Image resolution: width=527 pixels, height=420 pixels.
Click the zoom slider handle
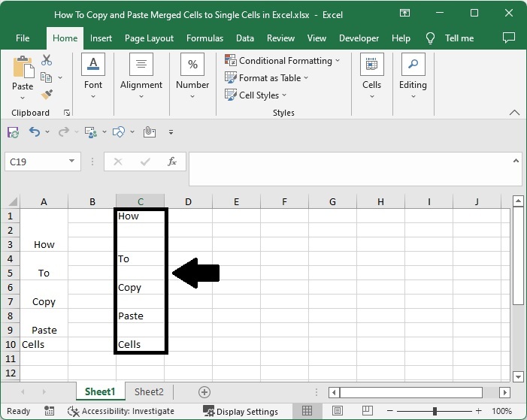435,411
